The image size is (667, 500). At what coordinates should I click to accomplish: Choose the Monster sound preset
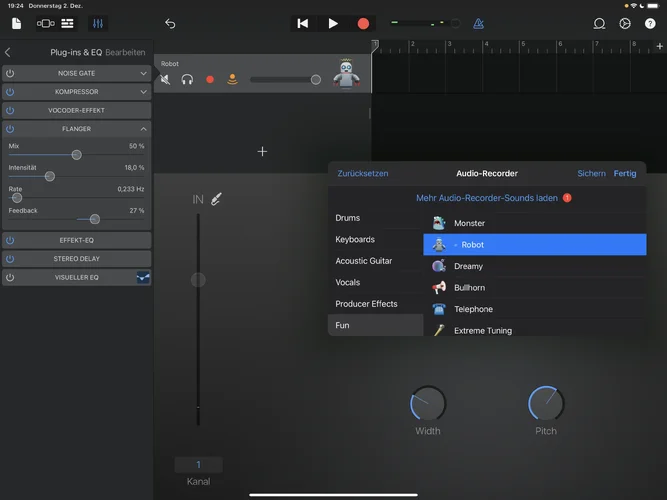(469, 223)
